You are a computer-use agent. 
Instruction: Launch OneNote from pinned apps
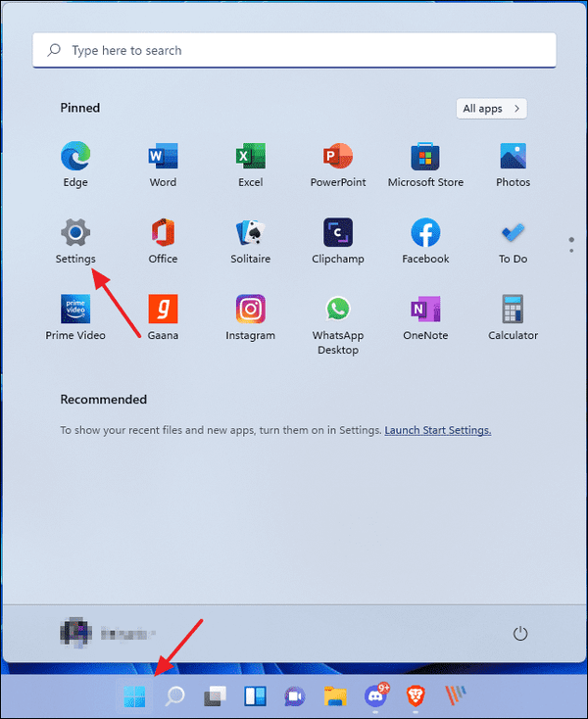425,317
